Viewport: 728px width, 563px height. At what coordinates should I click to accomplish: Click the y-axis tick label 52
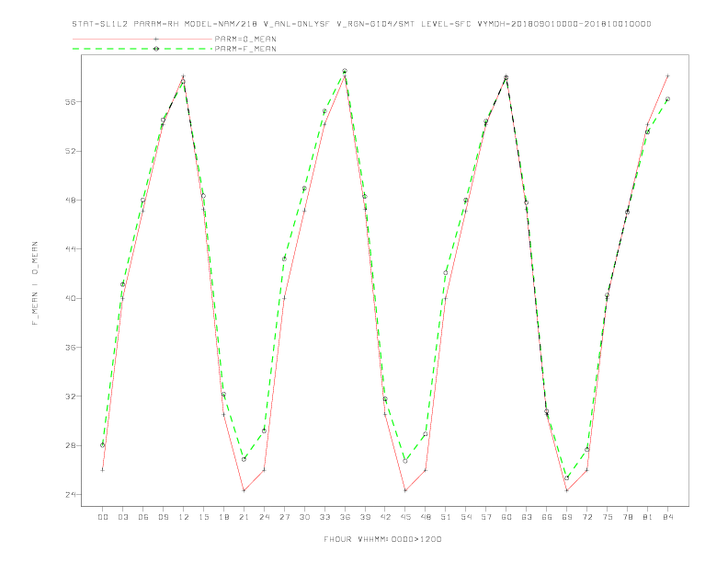(70, 151)
